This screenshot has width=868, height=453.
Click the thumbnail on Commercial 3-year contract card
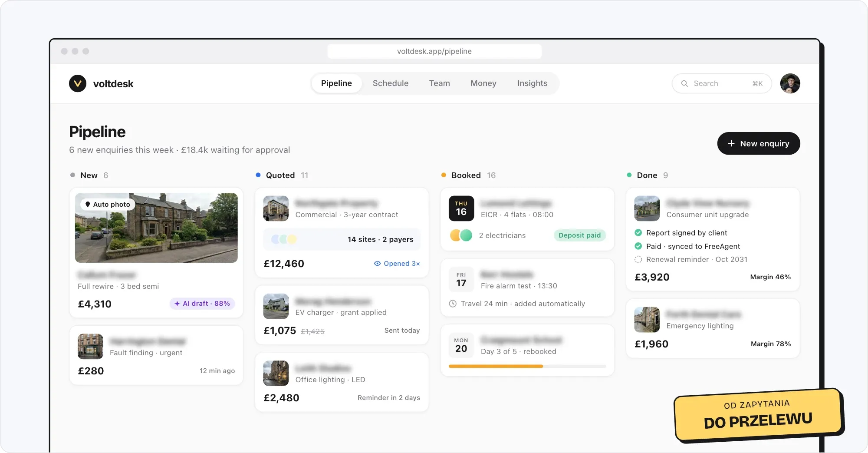pyautogui.click(x=276, y=208)
